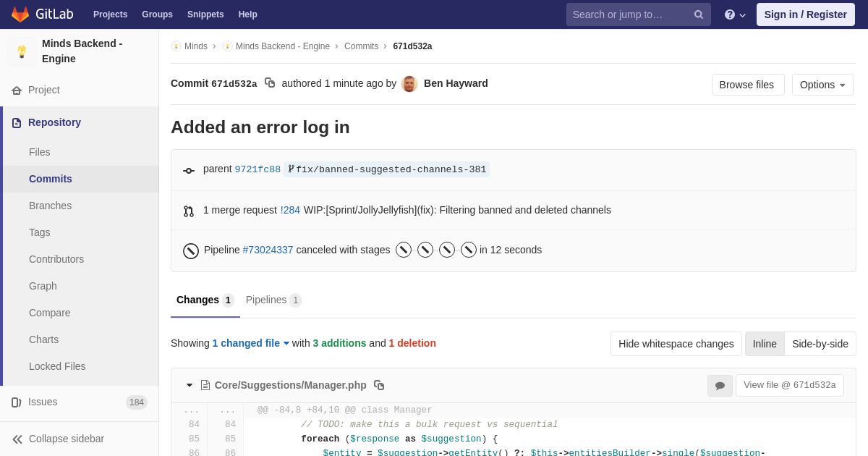
Task: Click the first canceled pipeline stage icon
Action: pyautogui.click(x=404, y=250)
